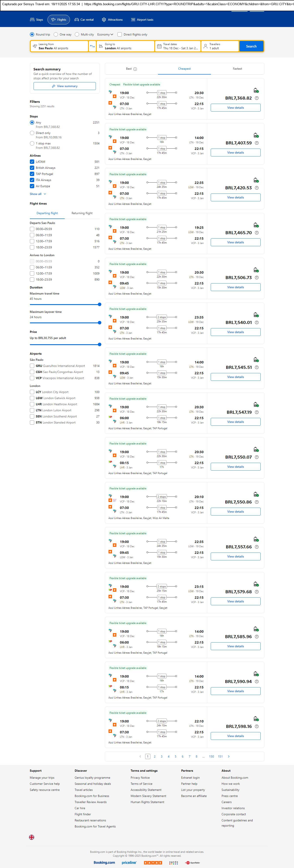Screen dimensions: 294x868
Task: Open the Travellers 1 adult selector
Action: coord(220,46)
